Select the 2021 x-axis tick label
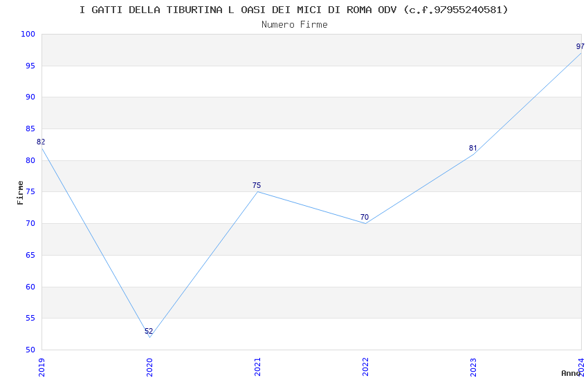Viewport: 588px width, 380px height. pyautogui.click(x=257, y=367)
